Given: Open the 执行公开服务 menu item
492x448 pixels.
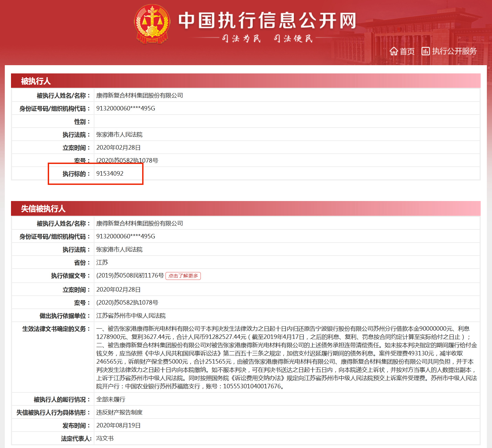Looking at the screenshot, I should [449, 51].
